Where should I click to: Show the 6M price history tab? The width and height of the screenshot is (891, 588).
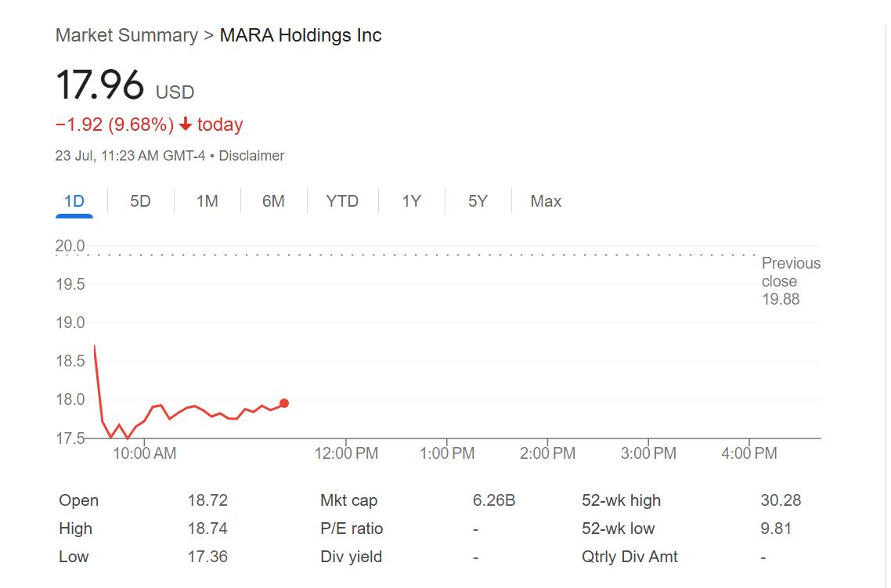[273, 201]
